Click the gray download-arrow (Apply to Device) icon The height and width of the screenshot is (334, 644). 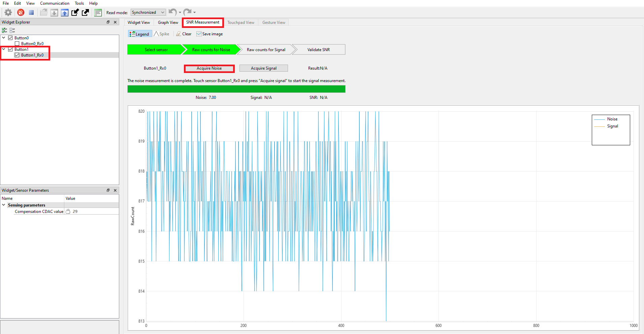pos(54,12)
